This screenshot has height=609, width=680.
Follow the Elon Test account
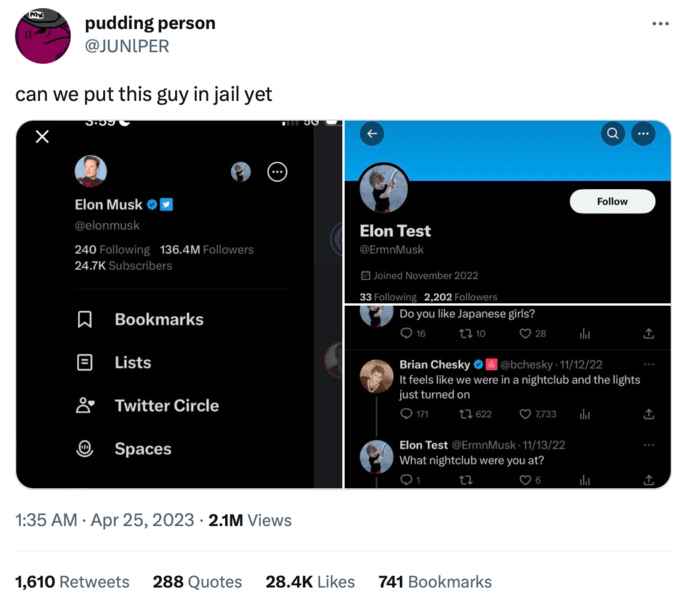tap(612, 201)
